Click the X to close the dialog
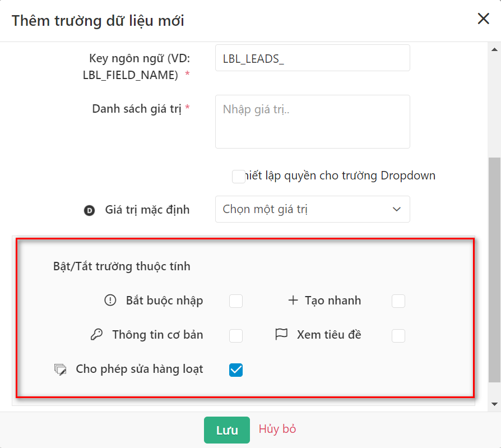The width and height of the screenshot is (501, 448). tap(483, 19)
